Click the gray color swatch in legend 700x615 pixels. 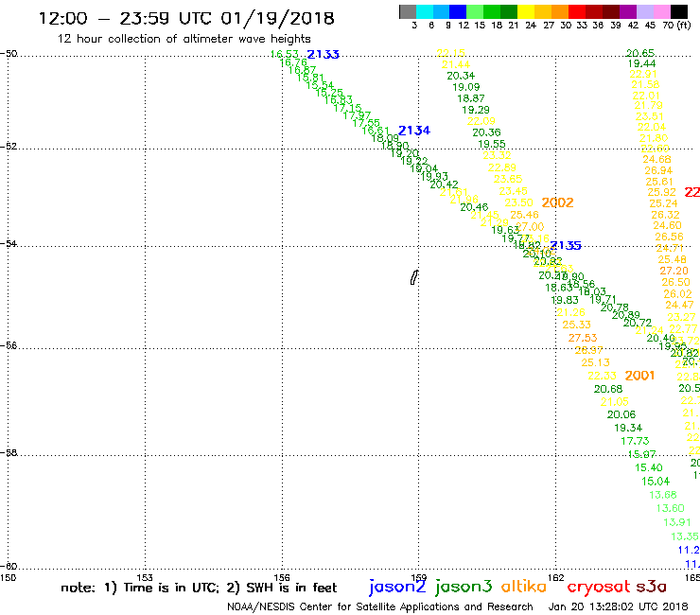pyautogui.click(x=408, y=11)
